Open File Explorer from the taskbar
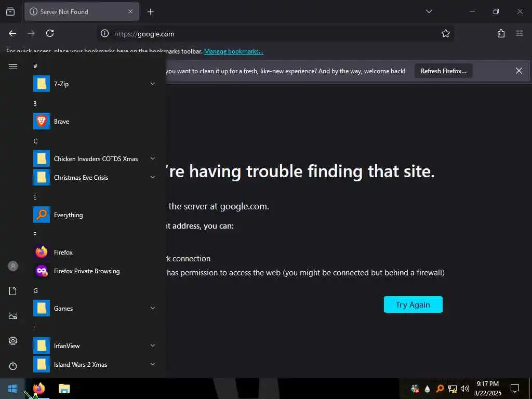The height and width of the screenshot is (399, 532). tap(64, 389)
